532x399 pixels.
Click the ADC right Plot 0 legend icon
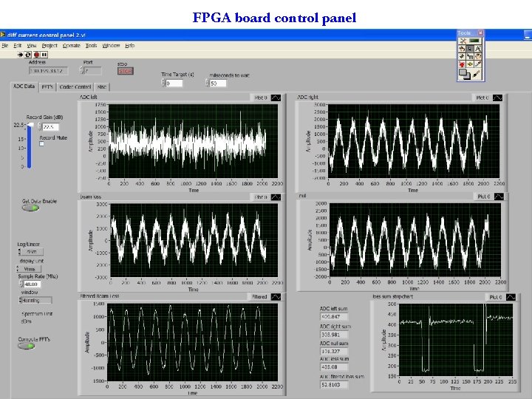click(497, 98)
